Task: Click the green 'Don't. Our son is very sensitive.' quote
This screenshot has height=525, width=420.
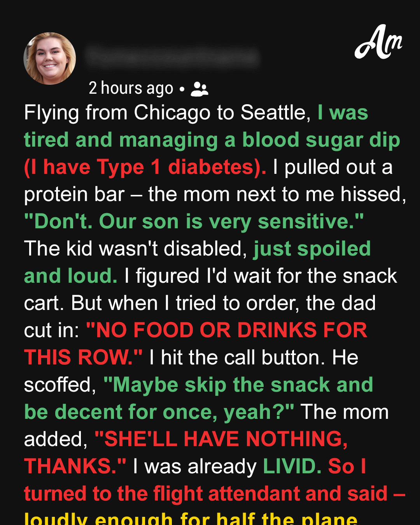Action: (194, 222)
